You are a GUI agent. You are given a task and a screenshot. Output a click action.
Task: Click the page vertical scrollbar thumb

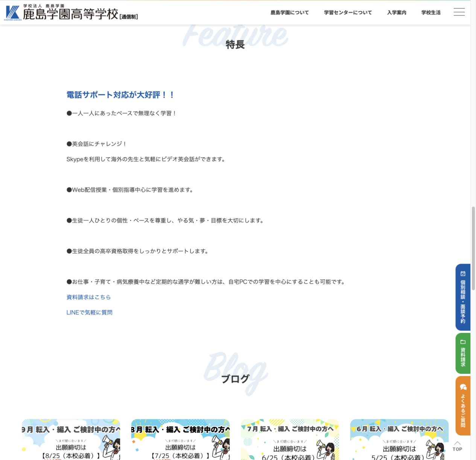[473, 248]
